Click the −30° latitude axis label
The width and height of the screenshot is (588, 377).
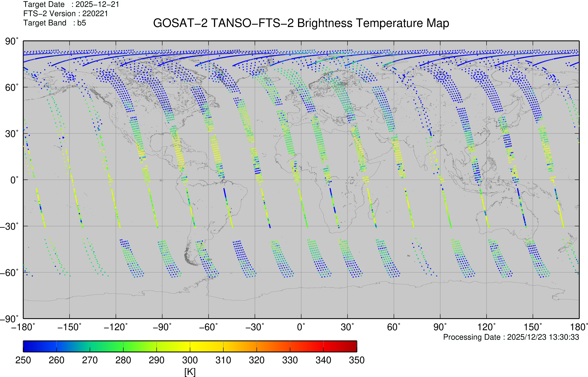click(9, 226)
